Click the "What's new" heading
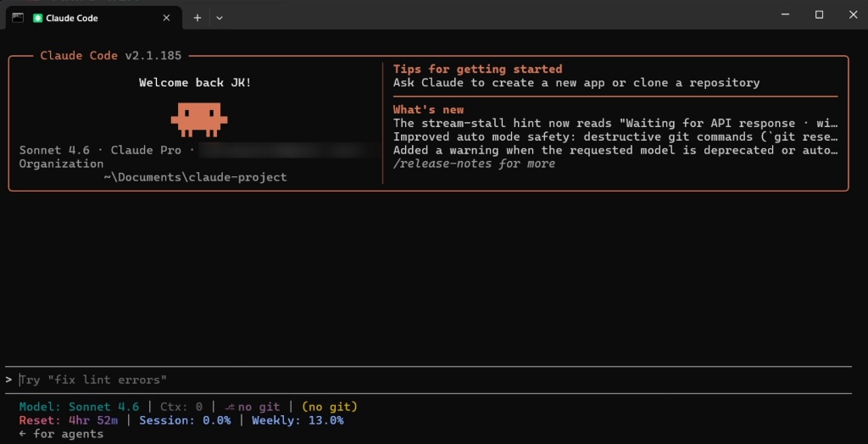This screenshot has width=868, height=444. (x=428, y=109)
